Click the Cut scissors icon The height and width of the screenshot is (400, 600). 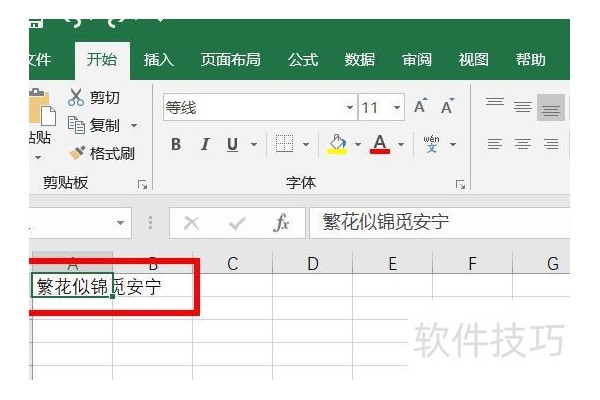76,97
